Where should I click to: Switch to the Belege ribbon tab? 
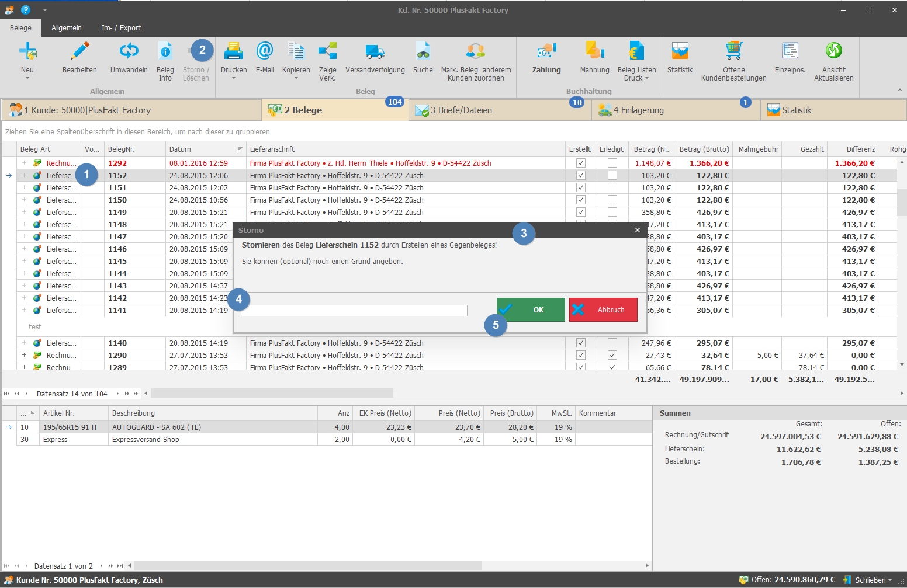click(20, 27)
